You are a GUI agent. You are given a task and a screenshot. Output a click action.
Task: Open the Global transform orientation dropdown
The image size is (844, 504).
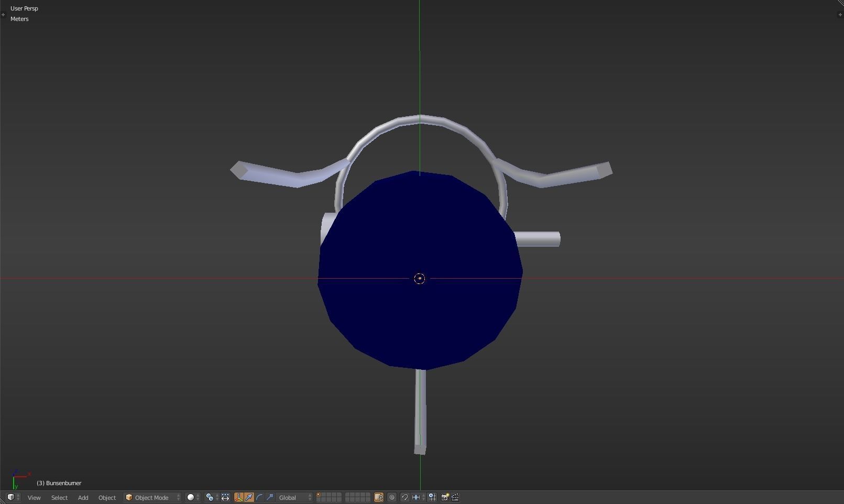tap(295, 498)
